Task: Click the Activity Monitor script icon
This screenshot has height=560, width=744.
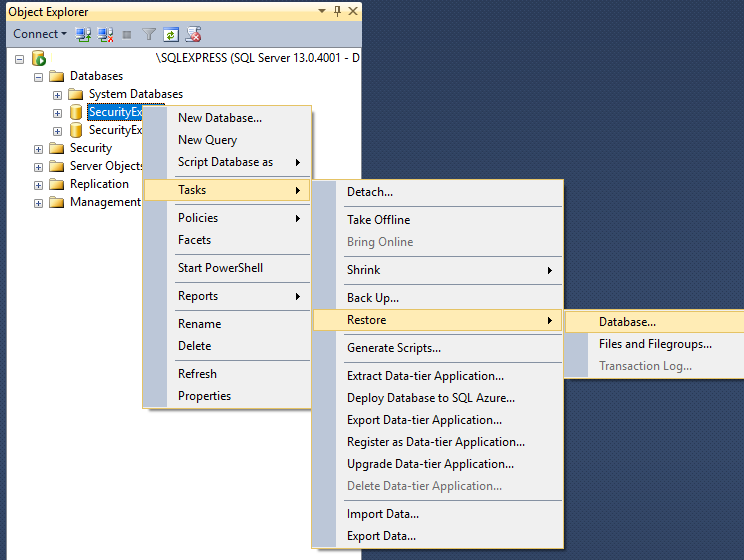Action: (x=193, y=34)
